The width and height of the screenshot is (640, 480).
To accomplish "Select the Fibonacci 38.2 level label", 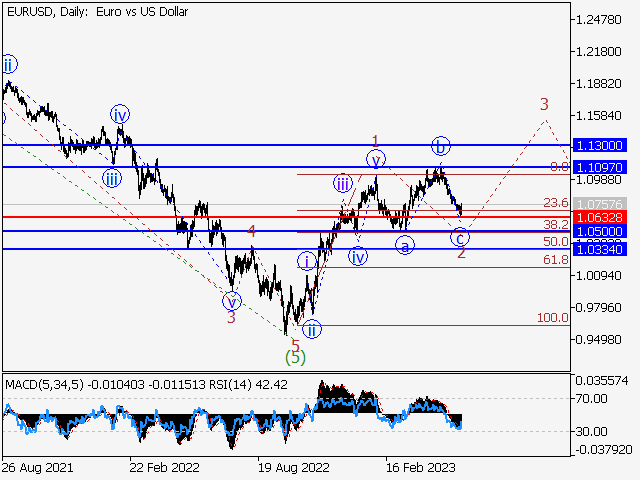I will coord(556,224).
